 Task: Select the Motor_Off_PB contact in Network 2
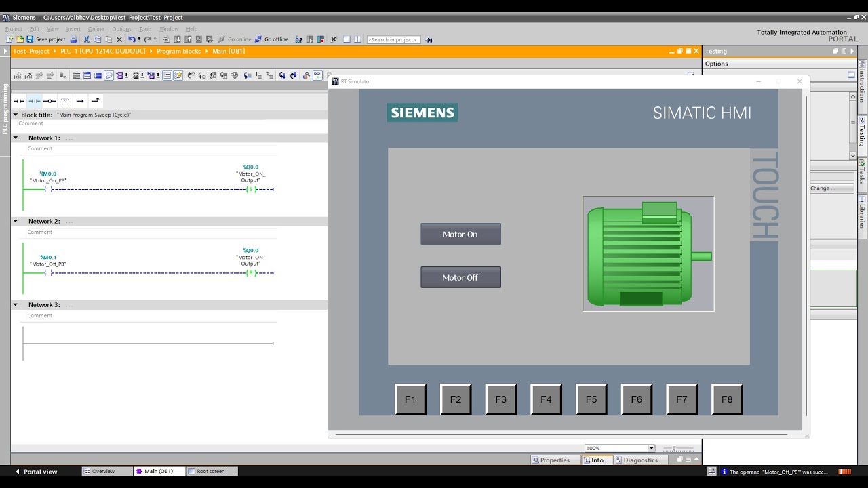[x=48, y=273]
